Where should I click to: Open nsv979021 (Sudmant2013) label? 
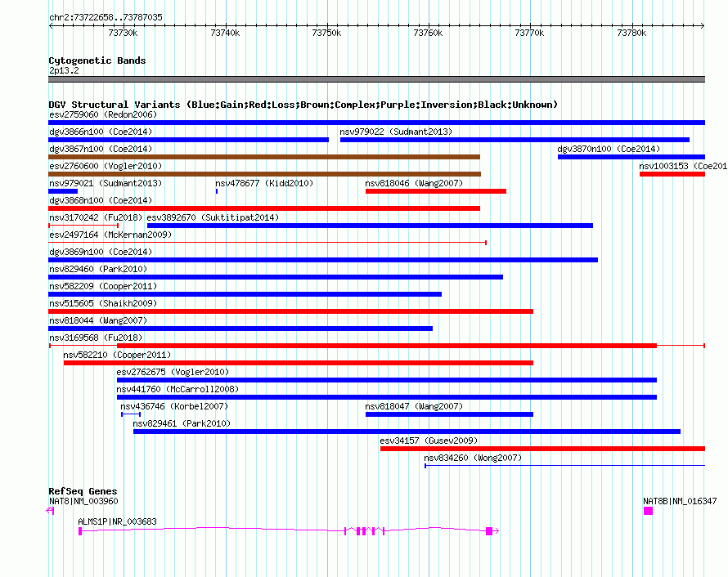click(106, 183)
